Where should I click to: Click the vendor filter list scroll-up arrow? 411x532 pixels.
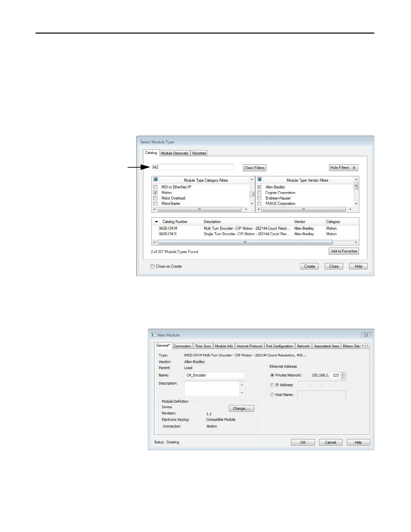356,180
